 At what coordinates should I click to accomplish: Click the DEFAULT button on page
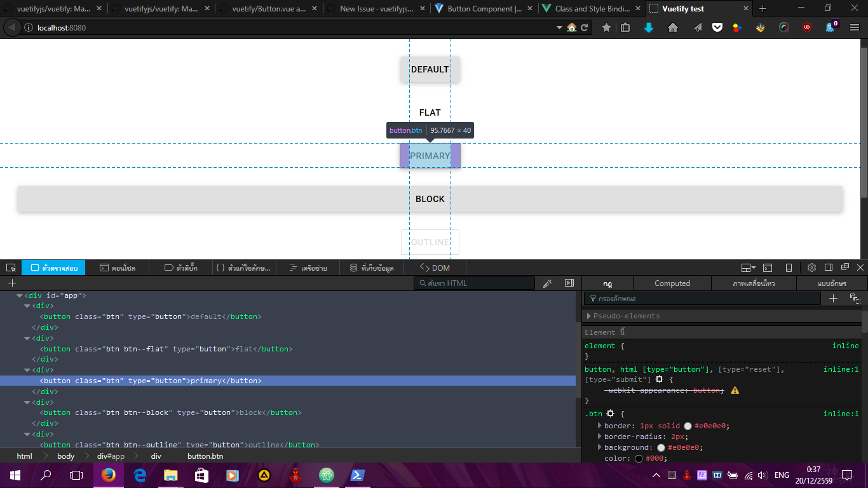click(430, 69)
